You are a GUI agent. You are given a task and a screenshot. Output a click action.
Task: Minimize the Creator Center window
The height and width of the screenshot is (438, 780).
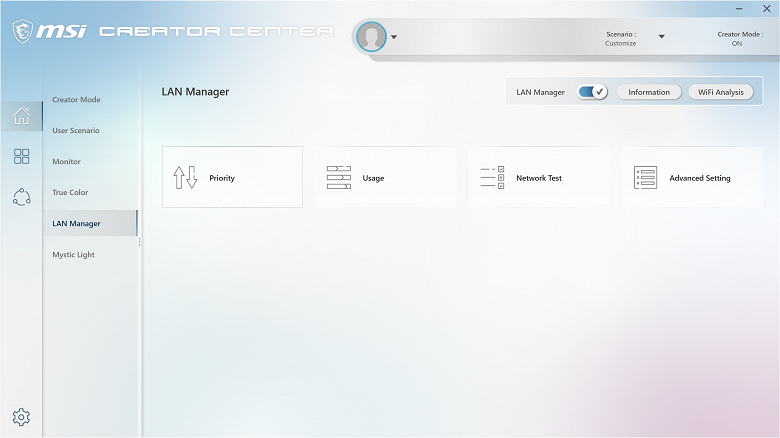[739, 8]
